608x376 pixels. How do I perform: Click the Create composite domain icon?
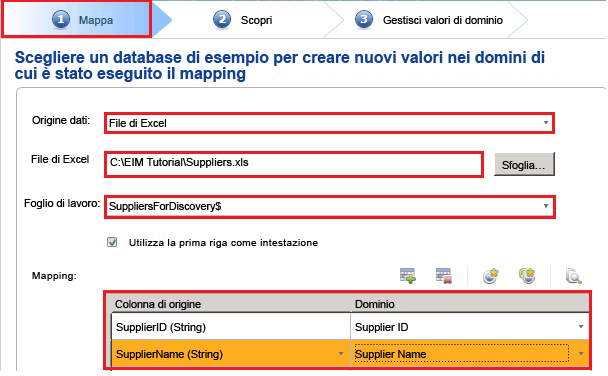[527, 276]
